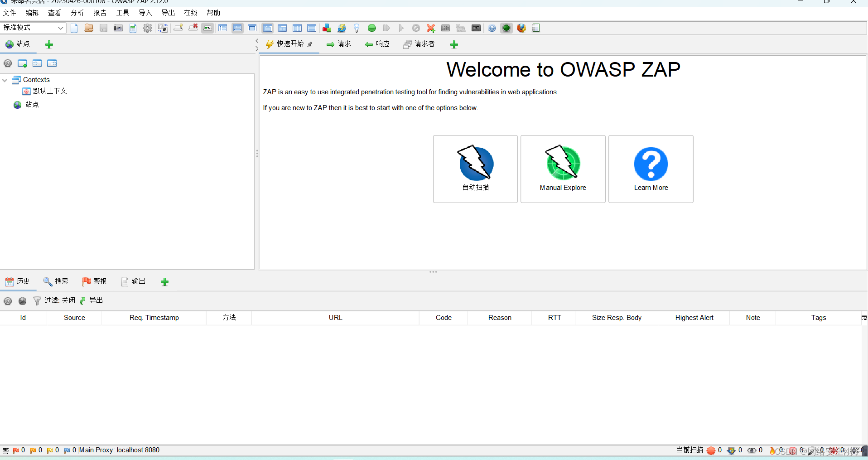Click the export context icon in Sites toolbar

click(x=52, y=63)
